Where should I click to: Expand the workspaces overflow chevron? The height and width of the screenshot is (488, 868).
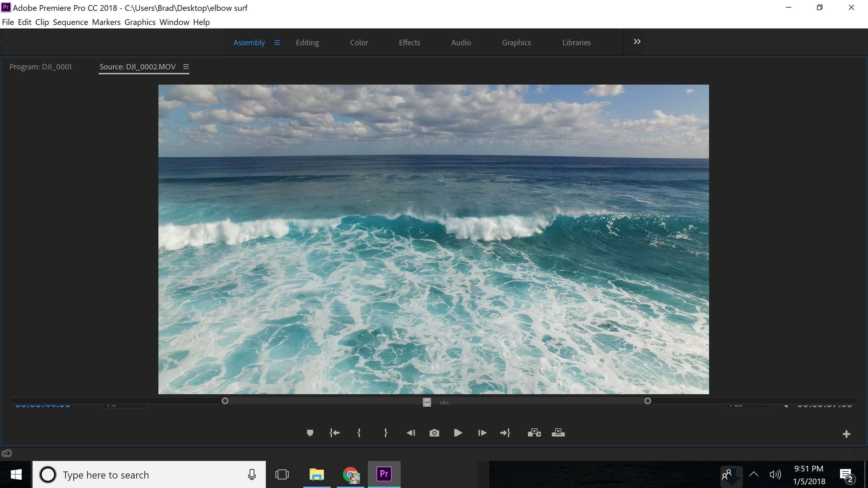click(637, 42)
